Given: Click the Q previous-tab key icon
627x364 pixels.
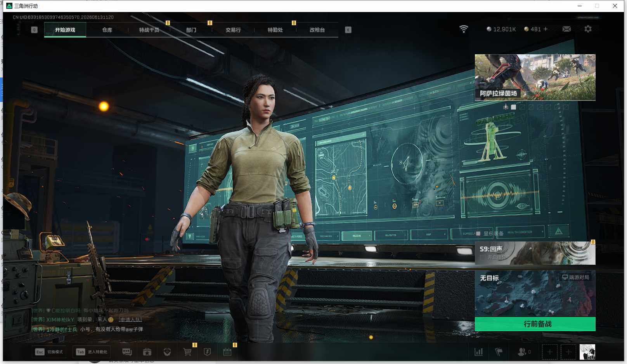Looking at the screenshot, I should (35, 30).
